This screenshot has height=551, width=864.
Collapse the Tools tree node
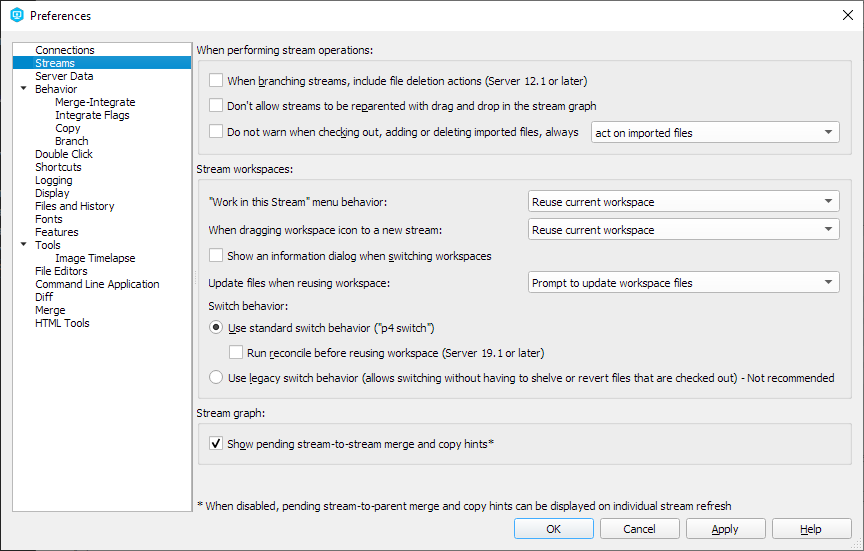click(x=24, y=244)
